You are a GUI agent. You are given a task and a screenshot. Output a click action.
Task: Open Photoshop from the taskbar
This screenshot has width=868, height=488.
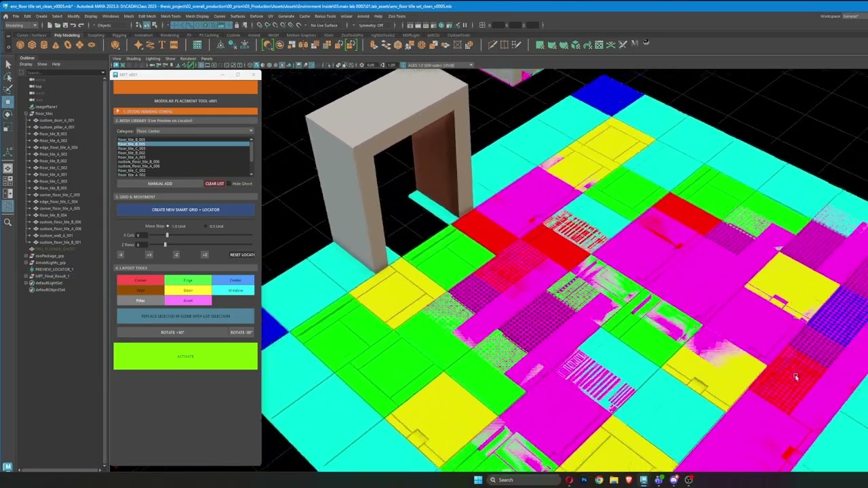(584, 480)
